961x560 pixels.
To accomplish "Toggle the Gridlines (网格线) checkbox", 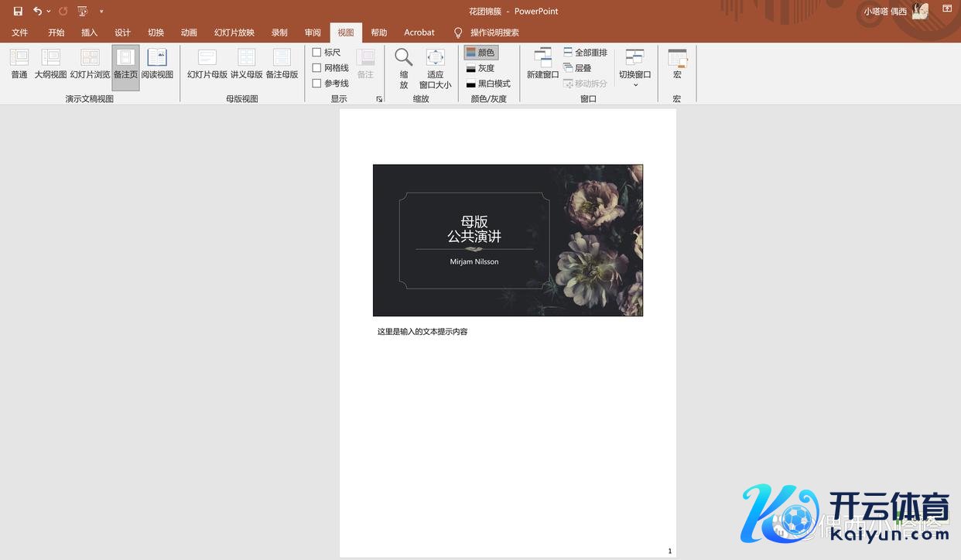I will click(x=317, y=68).
